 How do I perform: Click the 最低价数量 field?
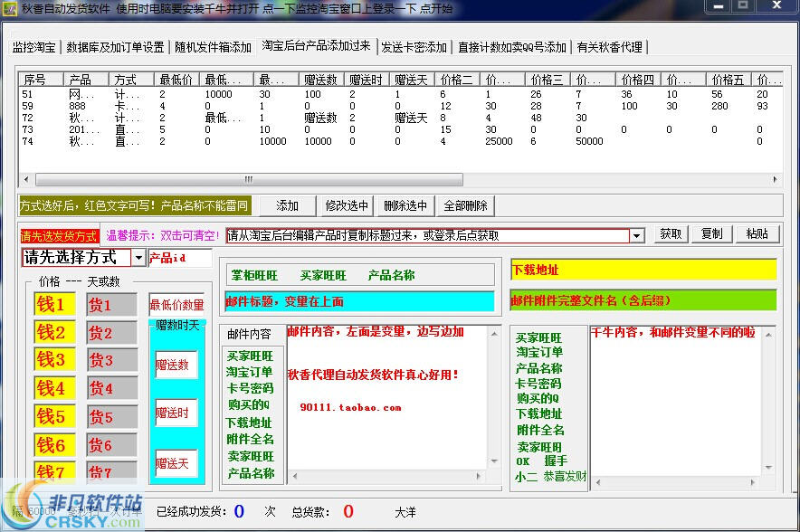click(x=176, y=305)
